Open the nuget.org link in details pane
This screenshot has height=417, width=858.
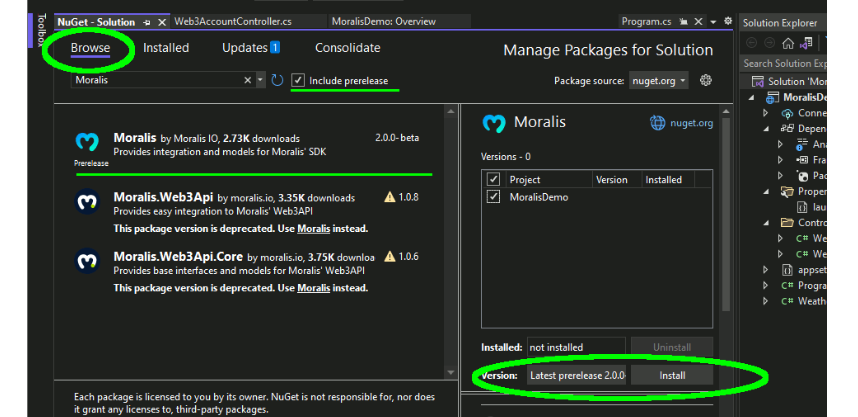(x=692, y=123)
